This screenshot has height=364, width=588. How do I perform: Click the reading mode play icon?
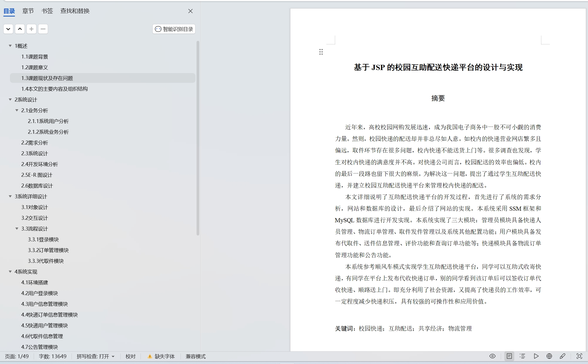point(536,356)
